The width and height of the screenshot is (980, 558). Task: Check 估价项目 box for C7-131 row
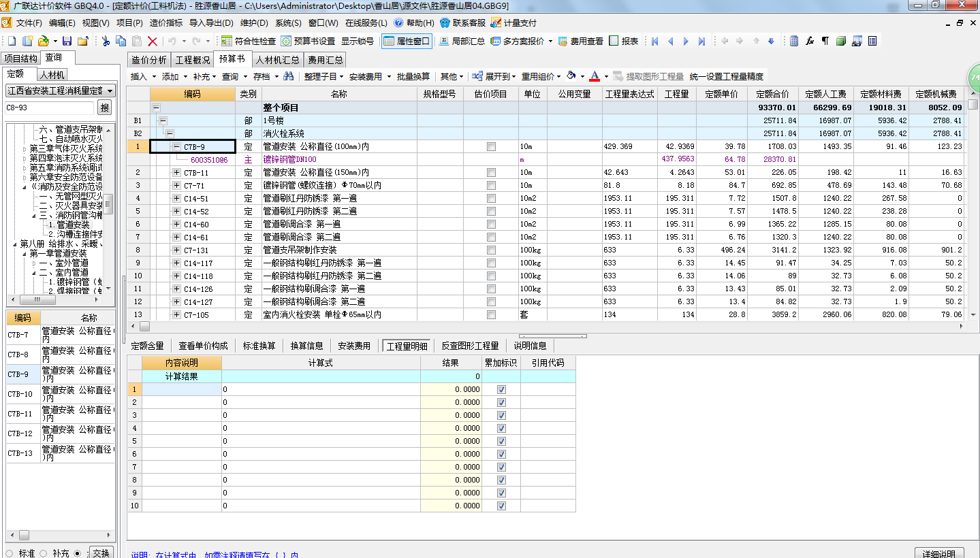pyautogui.click(x=491, y=250)
